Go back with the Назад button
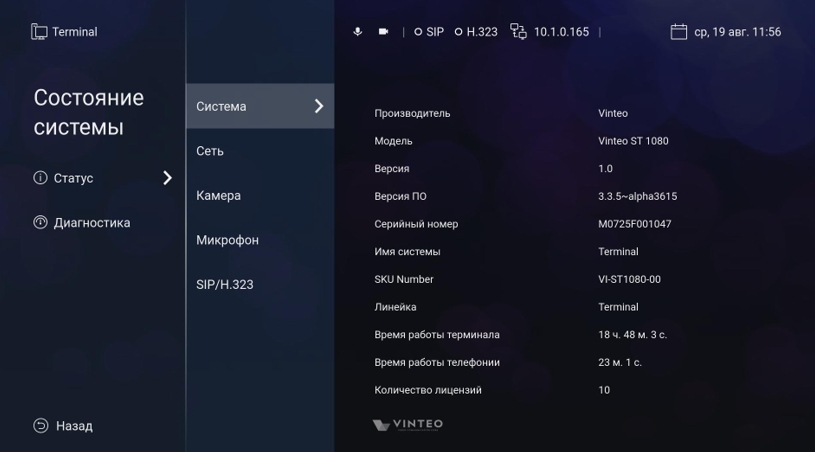Image resolution: width=815 pixels, height=452 pixels. coord(63,426)
